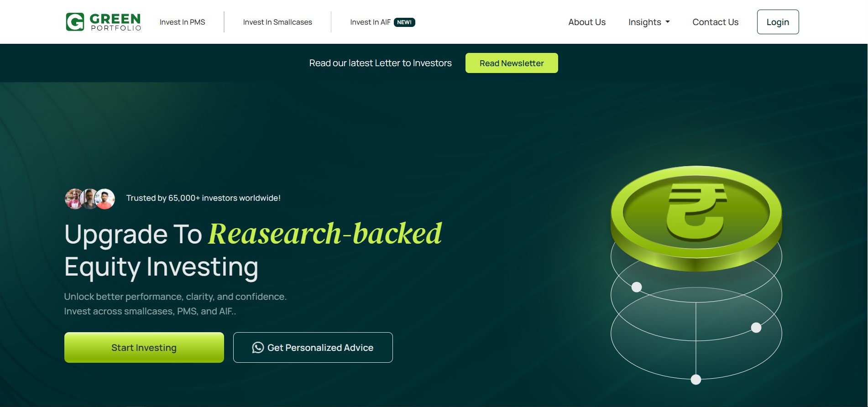Click the WhatsApp icon beside Get Personalized Advice
868x407 pixels.
click(258, 348)
